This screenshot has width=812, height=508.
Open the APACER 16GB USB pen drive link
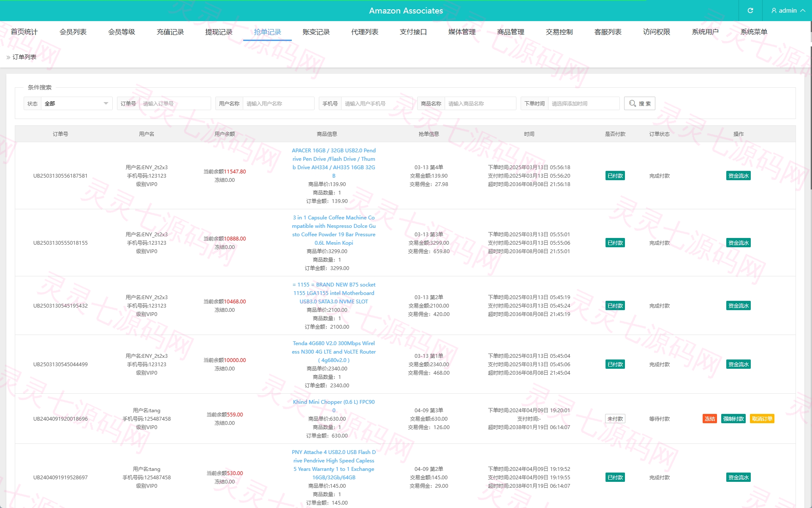click(x=334, y=163)
